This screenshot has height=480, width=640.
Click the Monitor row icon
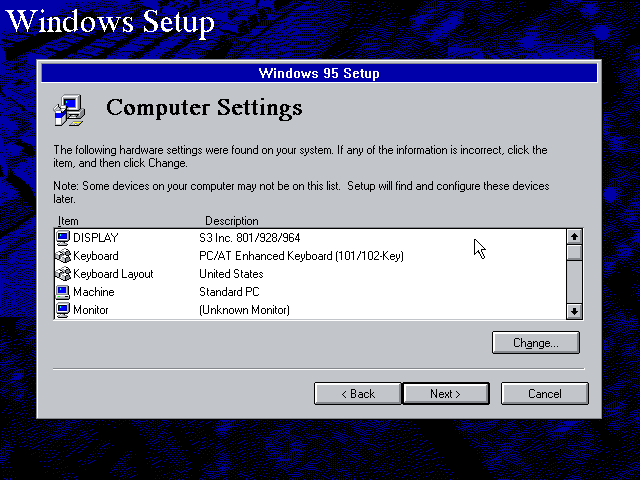(63, 310)
